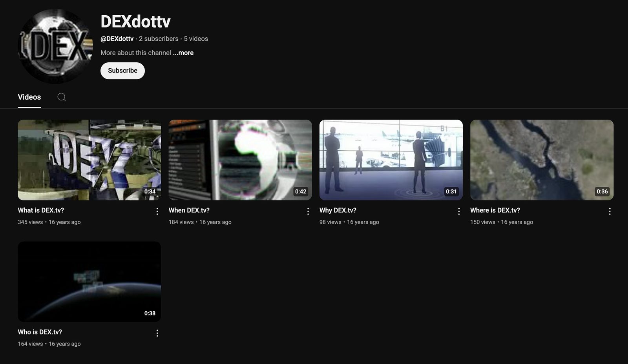The image size is (628, 364).
Task: Click the @DEXdottv channel handle
Action: coord(117,38)
